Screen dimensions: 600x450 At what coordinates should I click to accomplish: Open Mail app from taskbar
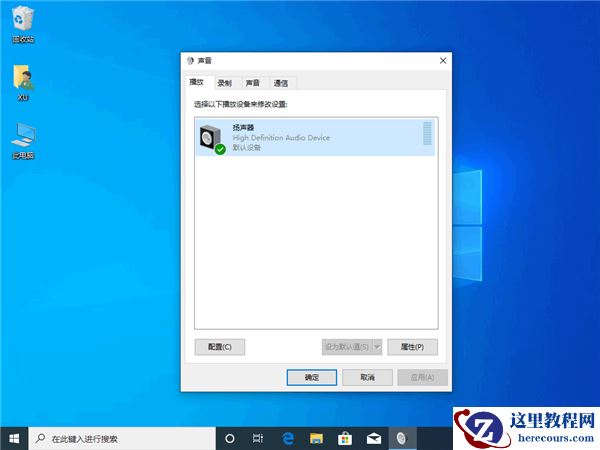tap(373, 439)
